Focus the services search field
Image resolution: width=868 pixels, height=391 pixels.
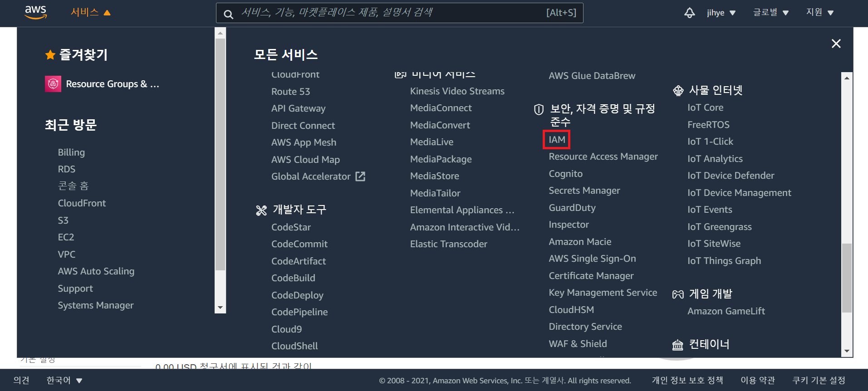pos(399,13)
